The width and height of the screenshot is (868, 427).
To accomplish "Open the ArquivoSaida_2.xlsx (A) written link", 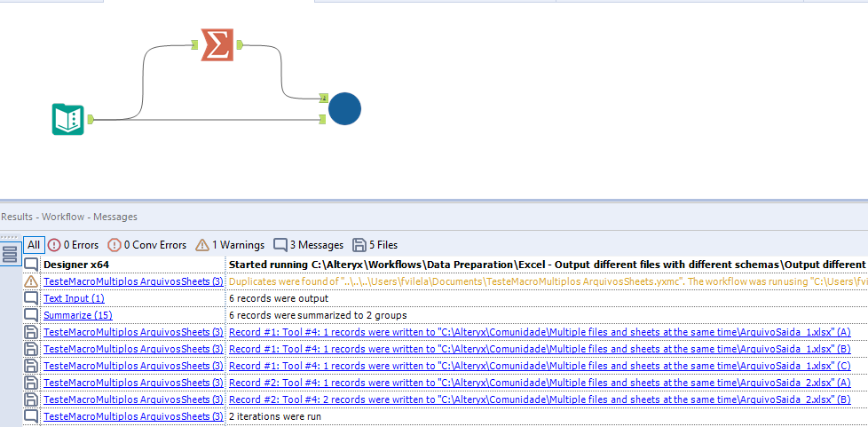I will 540,383.
